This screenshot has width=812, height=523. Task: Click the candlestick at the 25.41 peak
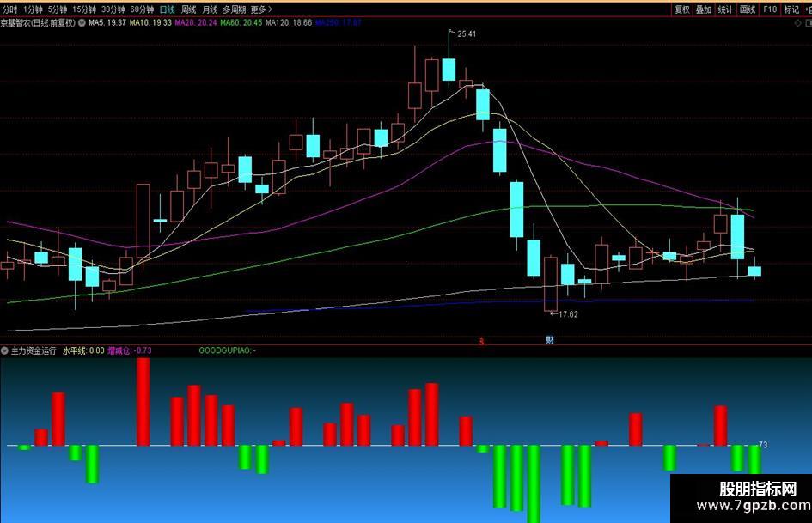tap(449, 70)
